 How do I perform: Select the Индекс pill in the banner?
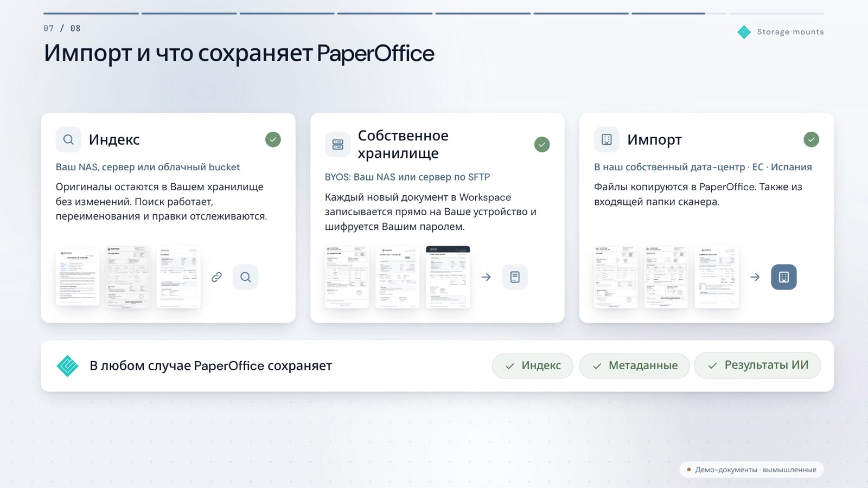pyautogui.click(x=533, y=366)
